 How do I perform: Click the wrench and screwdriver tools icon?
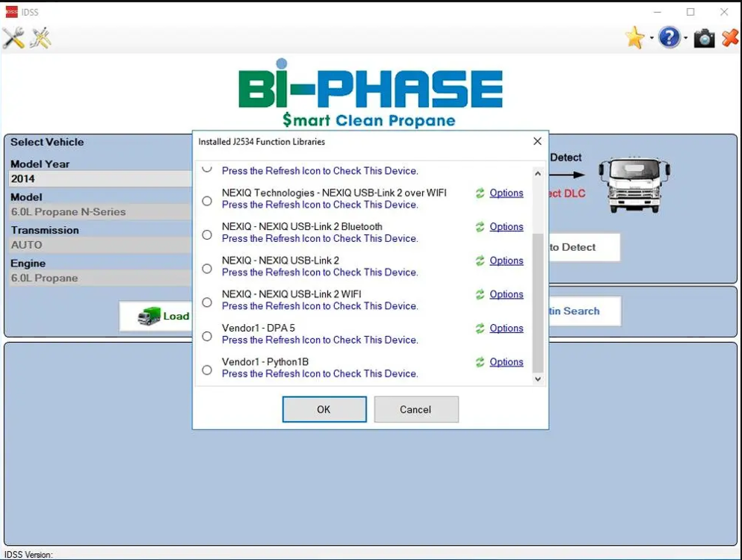pos(13,38)
